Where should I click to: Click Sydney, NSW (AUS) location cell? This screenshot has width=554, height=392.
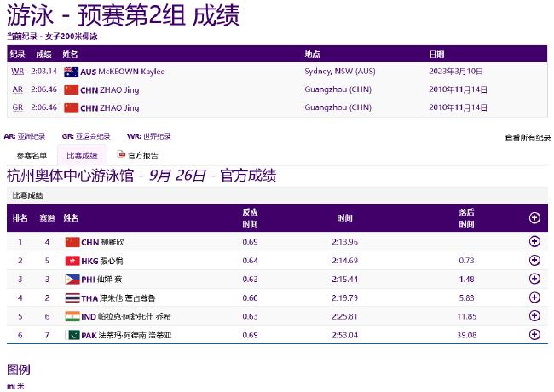tap(340, 72)
